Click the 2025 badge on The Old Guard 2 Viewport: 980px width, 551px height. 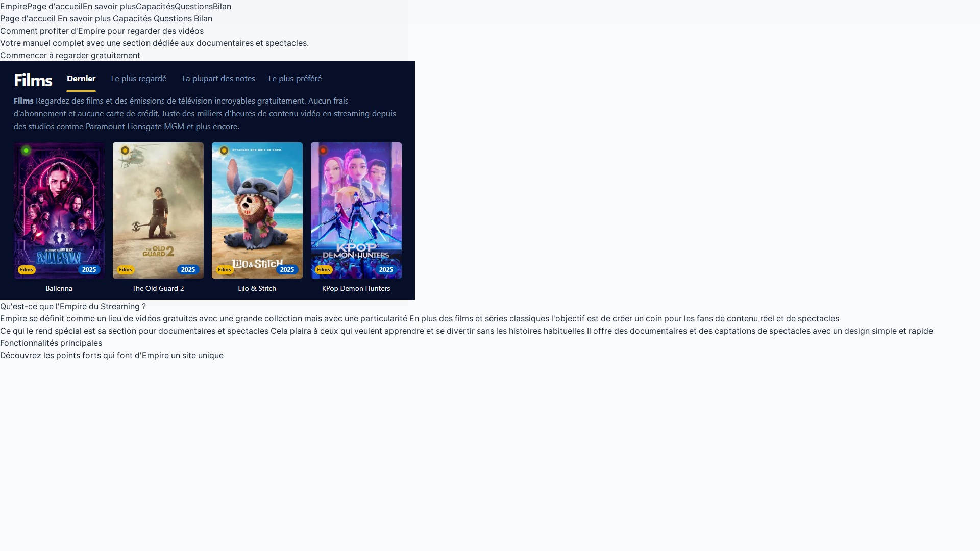pos(188,270)
